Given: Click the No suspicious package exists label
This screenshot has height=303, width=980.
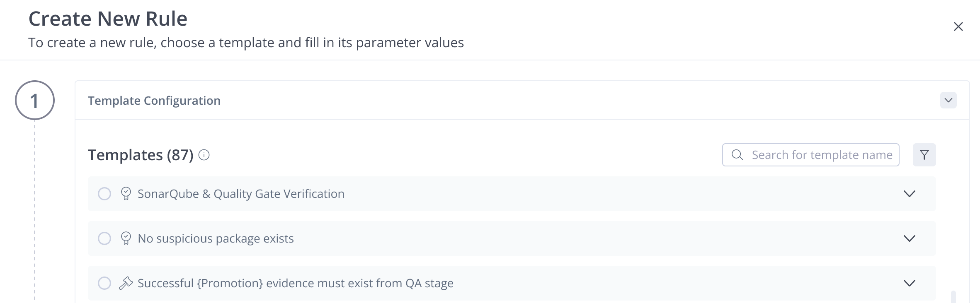Looking at the screenshot, I should 216,238.
